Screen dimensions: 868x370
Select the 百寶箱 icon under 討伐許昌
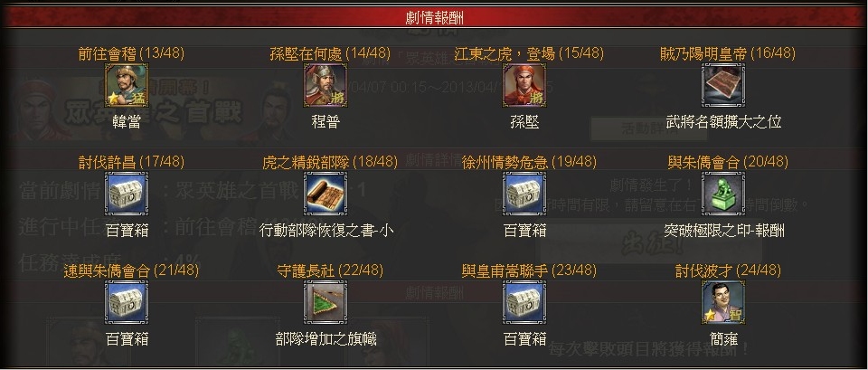click(x=127, y=194)
